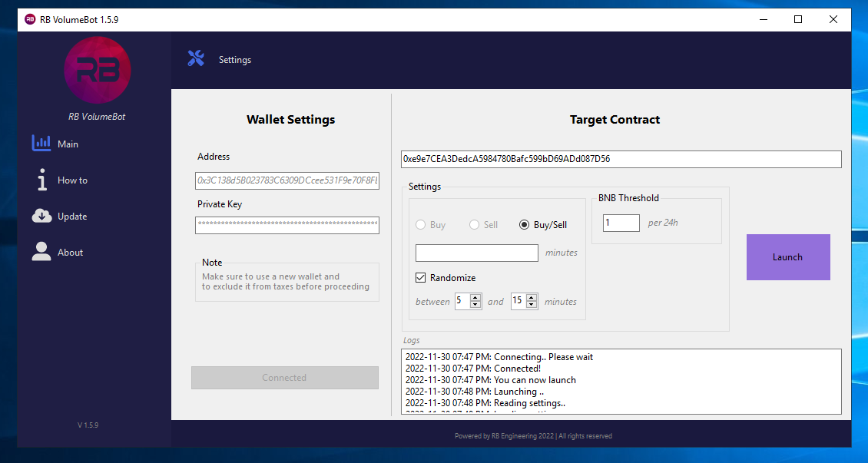
Task: Click the 'RB VolumeBot' label under the logo
Action: pos(97,117)
